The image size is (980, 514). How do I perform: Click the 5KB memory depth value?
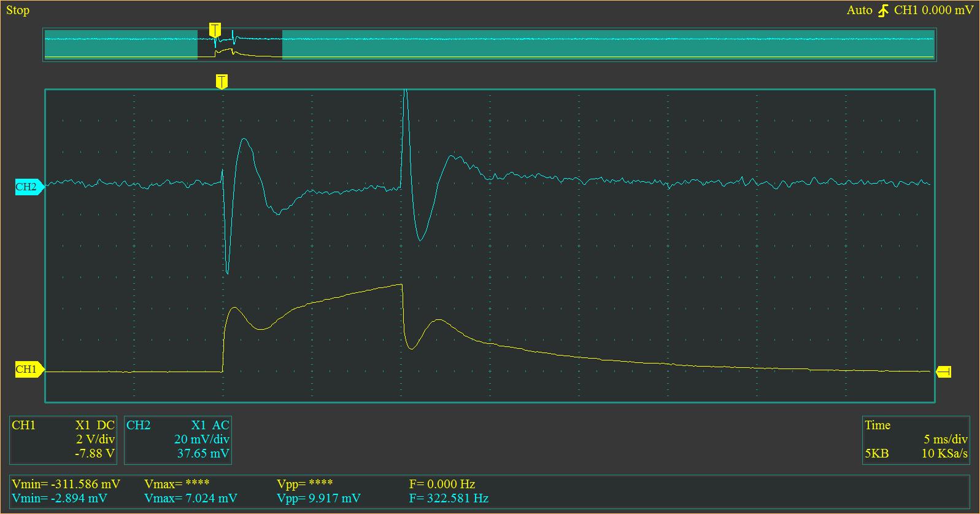point(876,453)
